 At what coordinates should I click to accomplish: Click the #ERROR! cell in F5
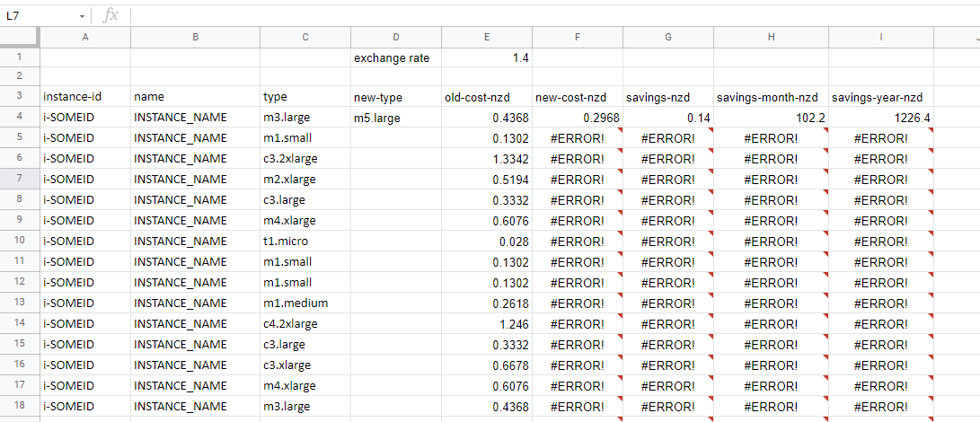pos(577,138)
